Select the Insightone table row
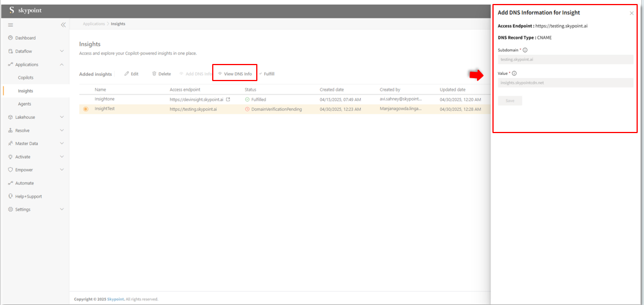This screenshot has height=305, width=644. [104, 99]
